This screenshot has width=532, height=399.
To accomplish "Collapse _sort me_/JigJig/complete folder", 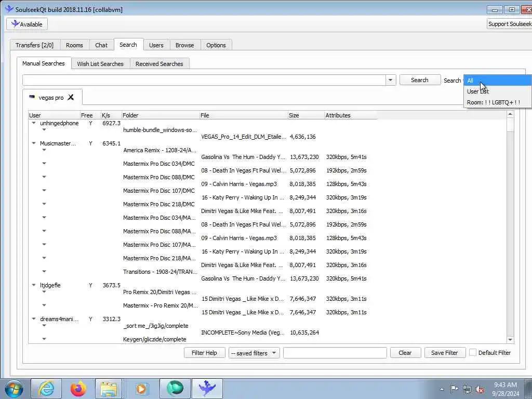I will click(x=44, y=326).
